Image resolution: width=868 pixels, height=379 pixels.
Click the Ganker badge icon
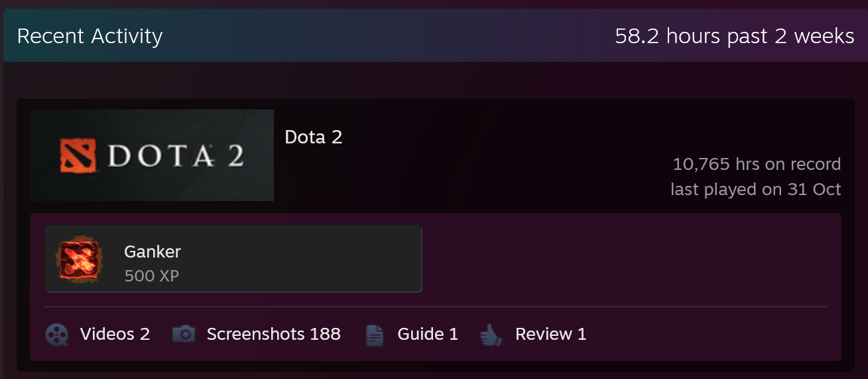pos(80,260)
